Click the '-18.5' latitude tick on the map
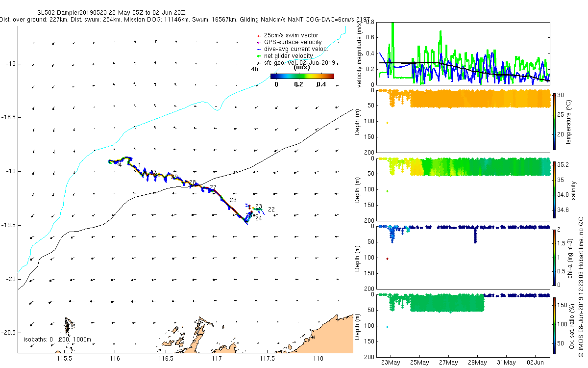Screen dimensions: 588x368 pos(7,117)
